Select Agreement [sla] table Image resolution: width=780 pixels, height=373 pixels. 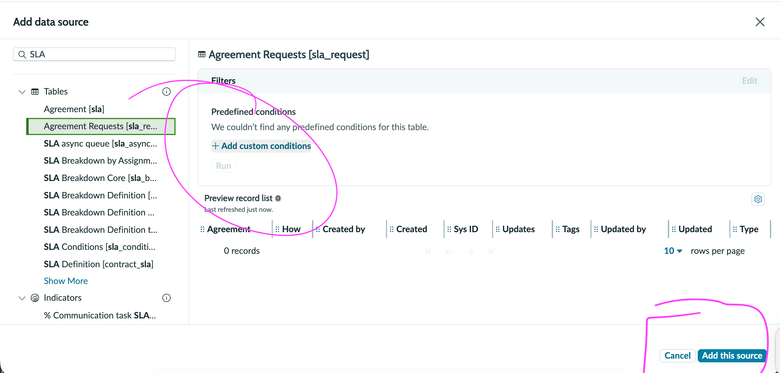click(74, 109)
